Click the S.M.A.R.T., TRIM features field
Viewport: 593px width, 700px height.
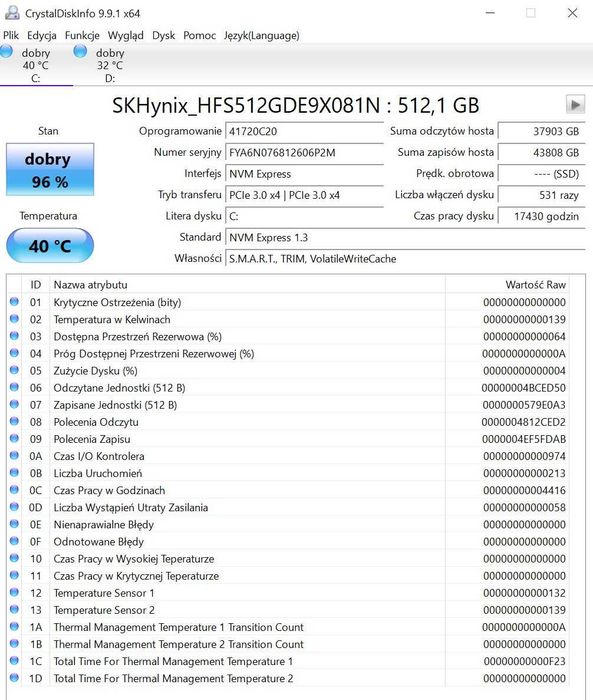[405, 259]
